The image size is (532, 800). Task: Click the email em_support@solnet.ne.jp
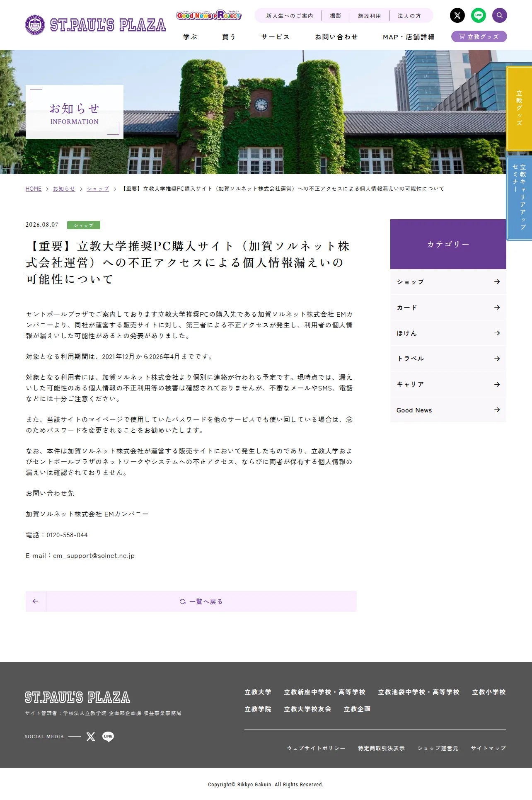coord(94,556)
